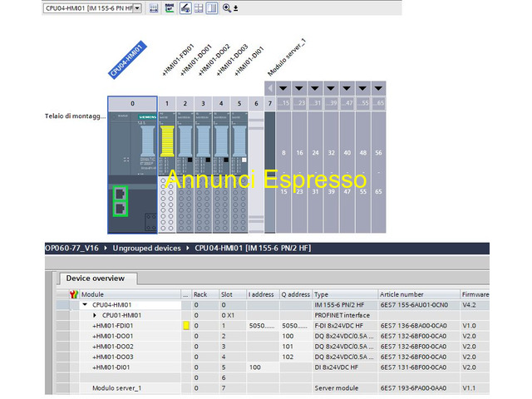This screenshot has width=532, height=399.
Task: Click the Article number column header
Action: click(419, 294)
